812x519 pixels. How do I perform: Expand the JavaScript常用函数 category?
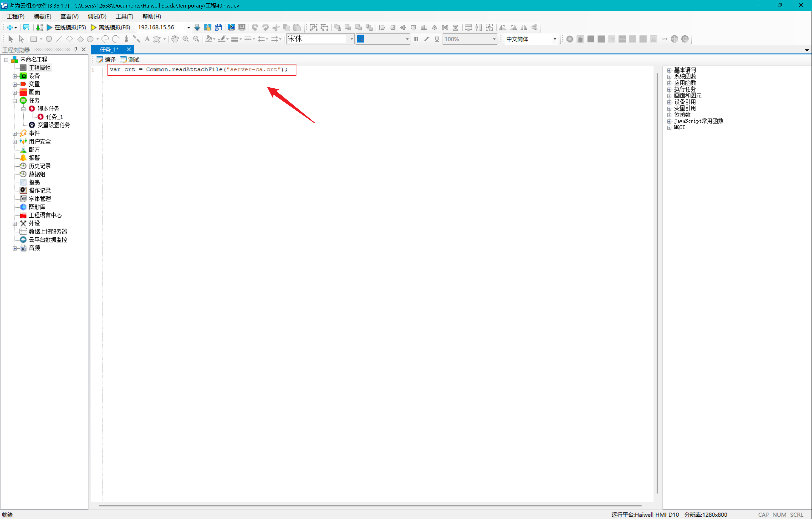pyautogui.click(x=669, y=121)
